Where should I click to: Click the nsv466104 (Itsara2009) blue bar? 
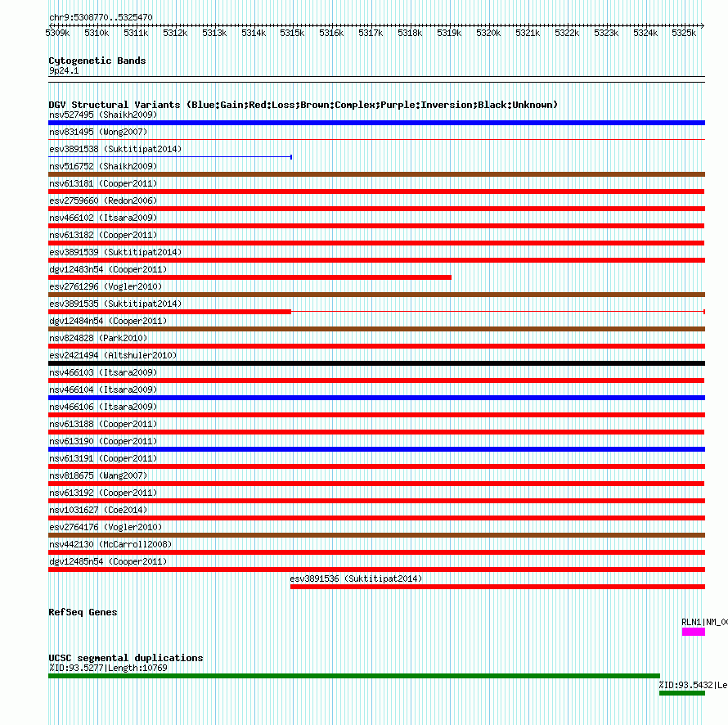click(x=376, y=398)
